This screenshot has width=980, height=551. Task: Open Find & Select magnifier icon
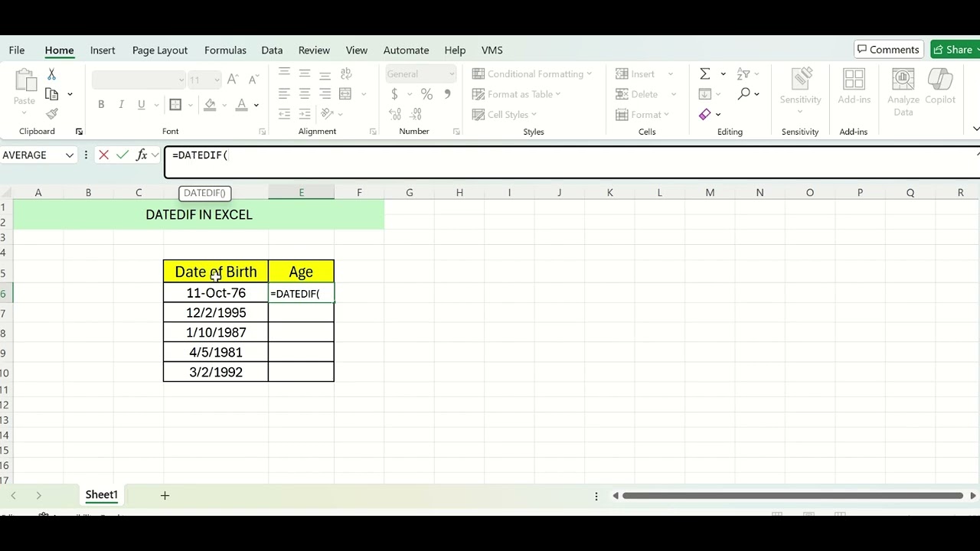coord(743,94)
